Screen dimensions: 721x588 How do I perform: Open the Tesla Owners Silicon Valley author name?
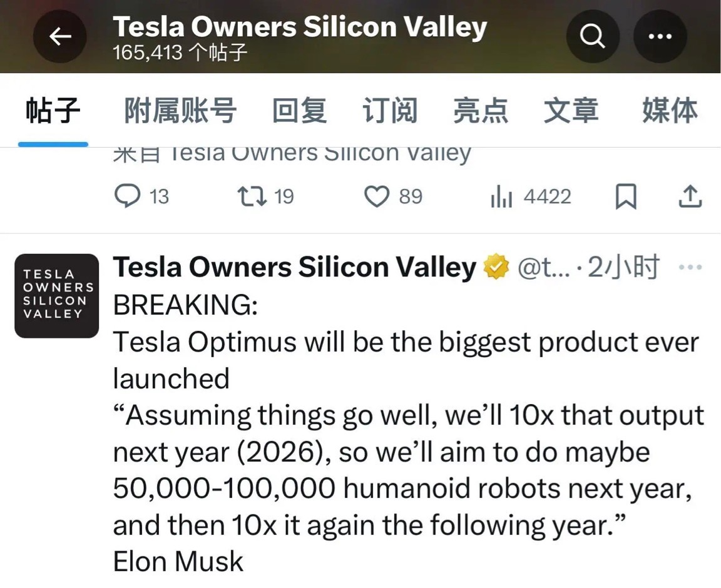coord(295,266)
